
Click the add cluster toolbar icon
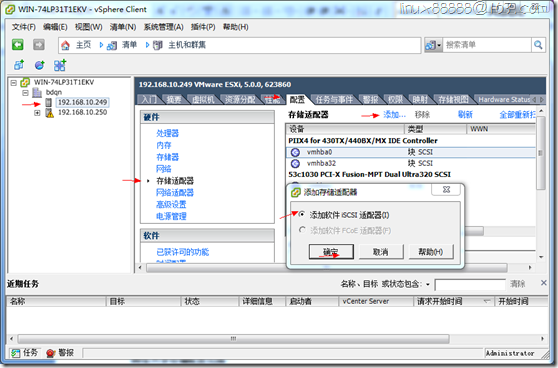tap(60, 65)
